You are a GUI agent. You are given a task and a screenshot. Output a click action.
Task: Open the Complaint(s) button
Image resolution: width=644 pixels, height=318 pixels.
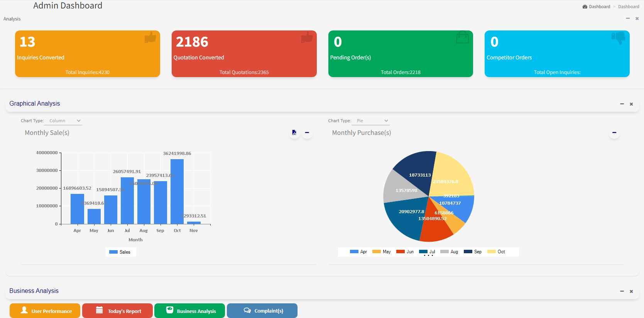point(262,311)
